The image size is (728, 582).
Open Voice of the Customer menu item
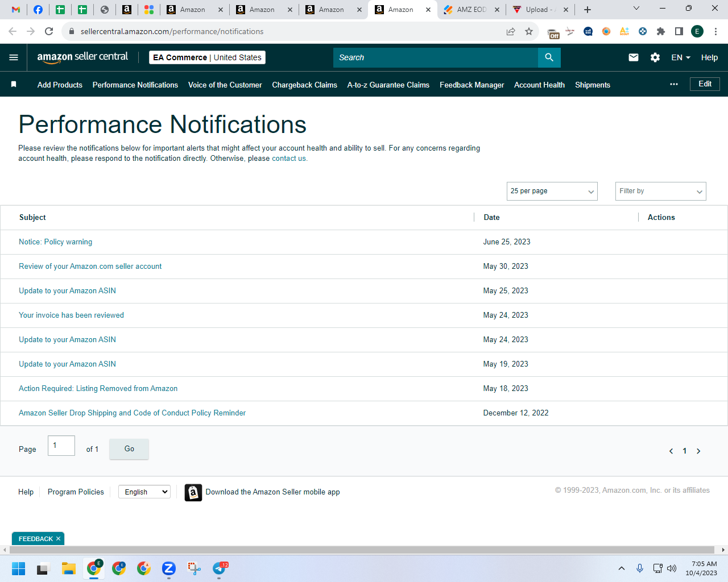pyautogui.click(x=225, y=85)
